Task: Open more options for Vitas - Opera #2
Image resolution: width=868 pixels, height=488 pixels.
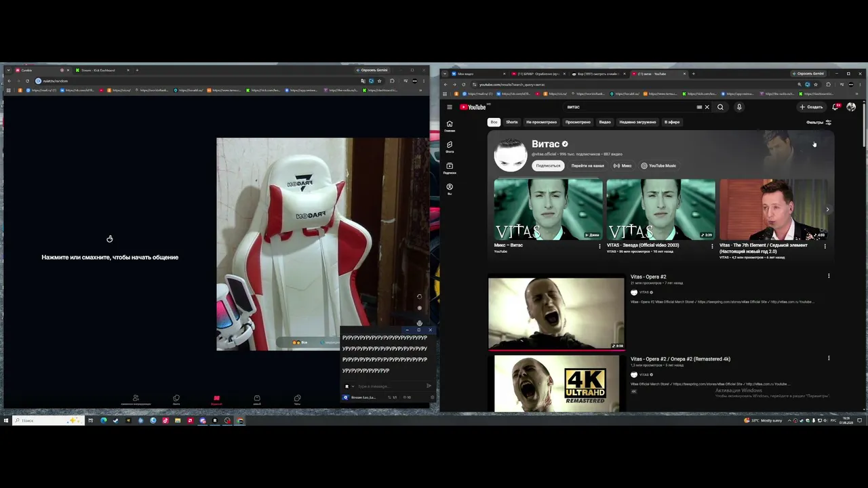Action: pos(829,276)
